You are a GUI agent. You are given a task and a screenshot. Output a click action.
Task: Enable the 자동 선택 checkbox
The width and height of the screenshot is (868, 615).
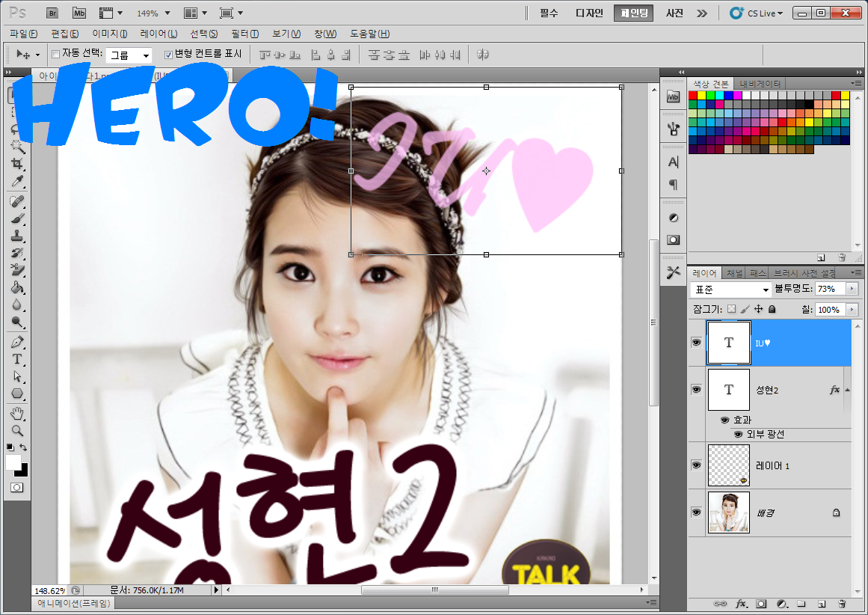(x=55, y=55)
